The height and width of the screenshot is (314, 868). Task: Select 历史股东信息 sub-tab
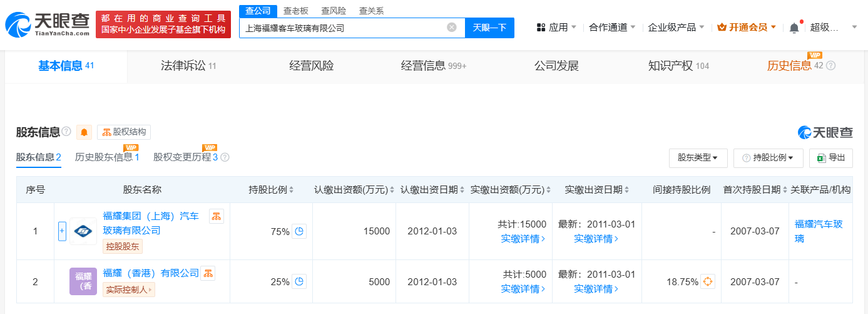[x=106, y=157]
